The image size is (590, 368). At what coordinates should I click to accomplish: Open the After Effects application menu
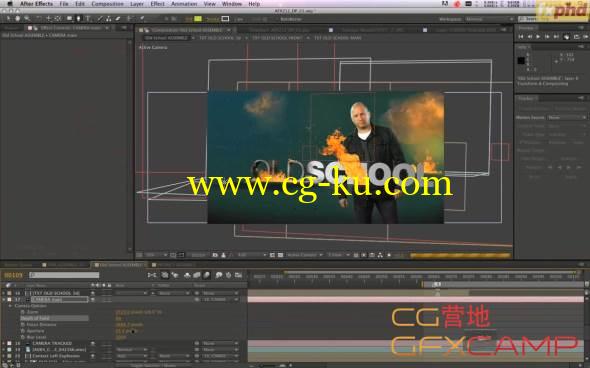click(x=36, y=4)
